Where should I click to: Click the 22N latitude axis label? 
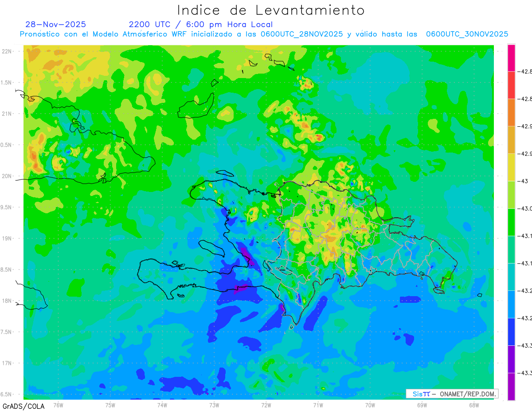pyautogui.click(x=8, y=51)
